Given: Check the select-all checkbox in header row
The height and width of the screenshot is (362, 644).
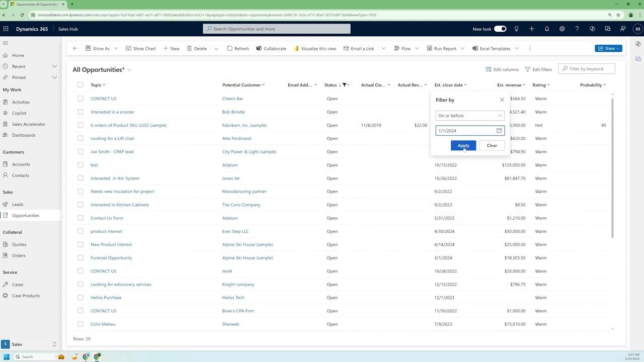Looking at the screenshot, I should (x=80, y=85).
